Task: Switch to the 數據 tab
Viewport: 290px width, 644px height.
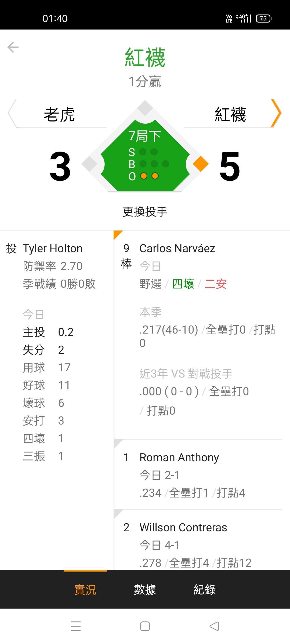Action: pyautogui.click(x=145, y=590)
